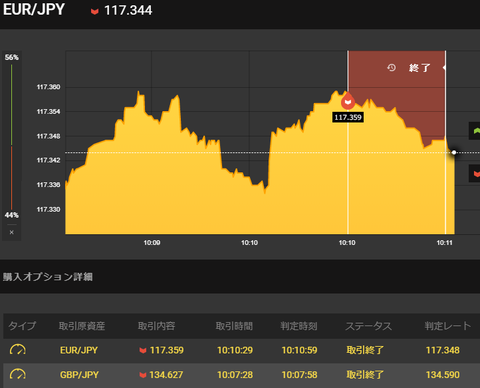The height and width of the screenshot is (388, 480).
Task: Click the 取引時間 column header
Action: point(234,326)
